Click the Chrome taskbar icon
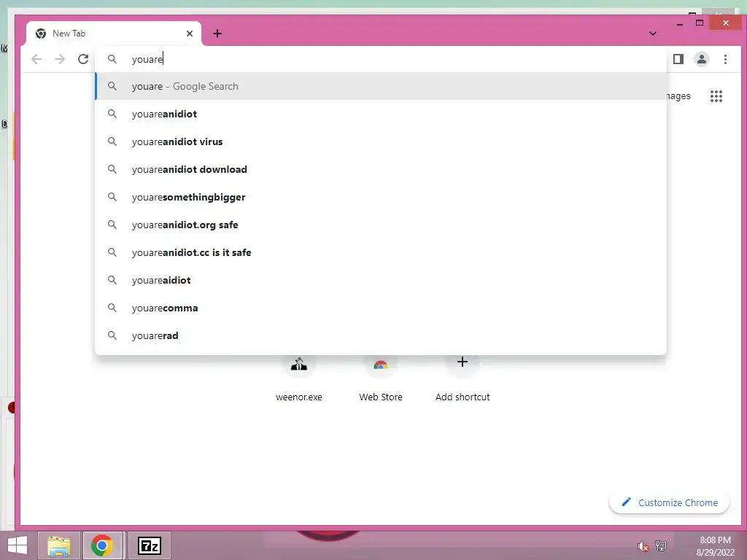This screenshot has width=747, height=560. pos(102,545)
